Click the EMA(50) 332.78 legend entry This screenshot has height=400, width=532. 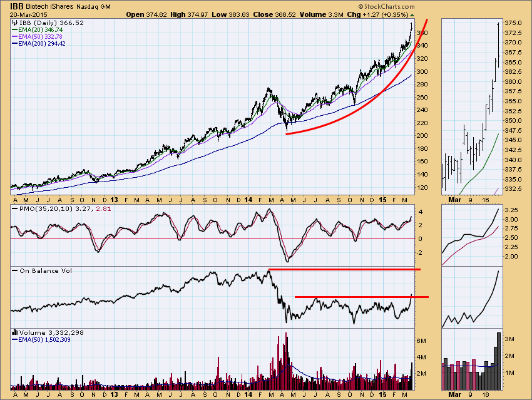point(38,37)
